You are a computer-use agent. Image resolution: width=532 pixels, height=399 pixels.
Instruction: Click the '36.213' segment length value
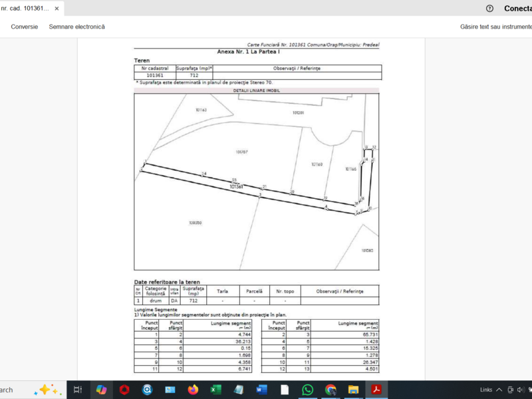pos(243,342)
